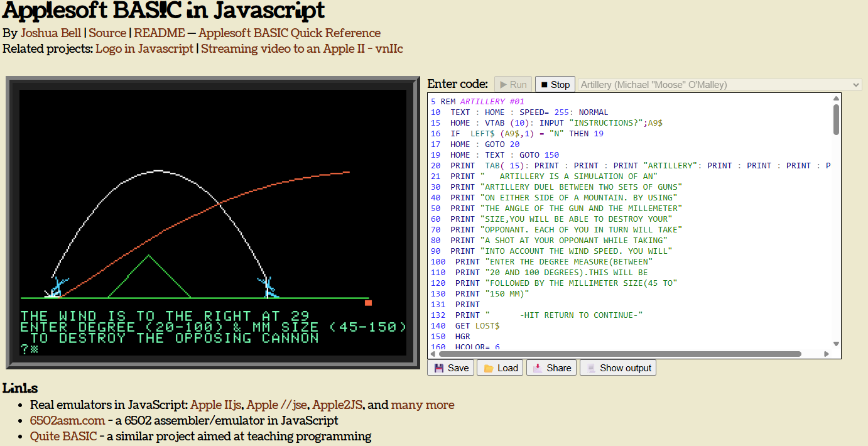
Task: Click code line 15 INPUT "INSTRUCTIONS?"
Action: (x=546, y=123)
